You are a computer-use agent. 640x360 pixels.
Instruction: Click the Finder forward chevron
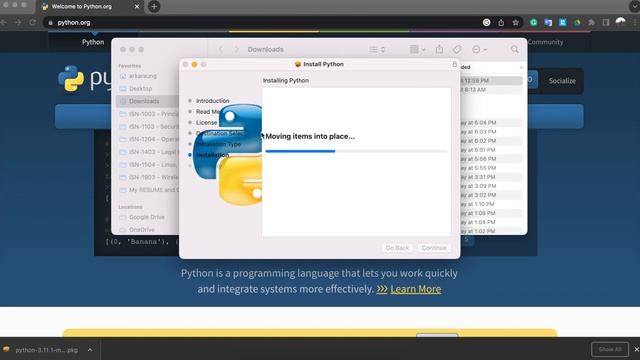pyautogui.click(x=236, y=49)
